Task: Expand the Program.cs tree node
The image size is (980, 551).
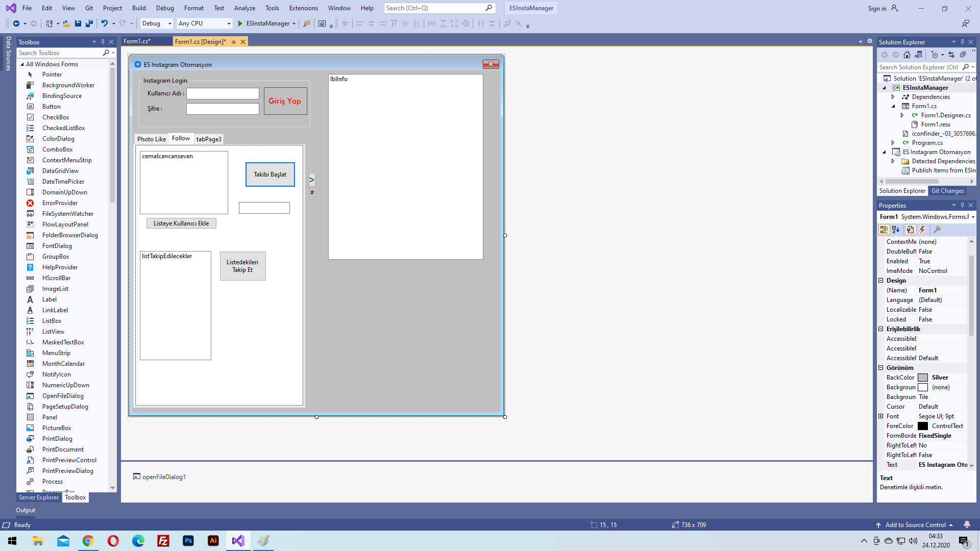Action: pyautogui.click(x=893, y=143)
